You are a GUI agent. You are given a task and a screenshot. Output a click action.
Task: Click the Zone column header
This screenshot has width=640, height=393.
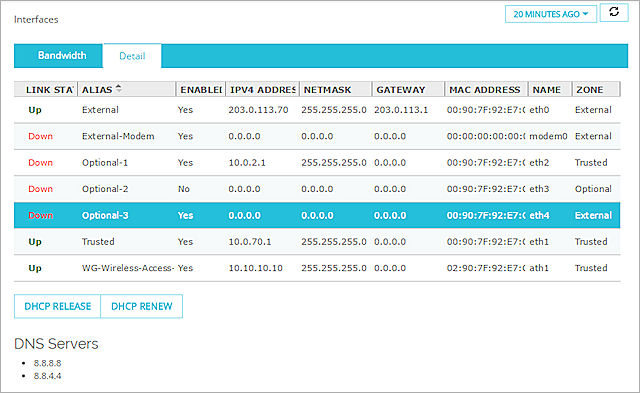(596, 89)
